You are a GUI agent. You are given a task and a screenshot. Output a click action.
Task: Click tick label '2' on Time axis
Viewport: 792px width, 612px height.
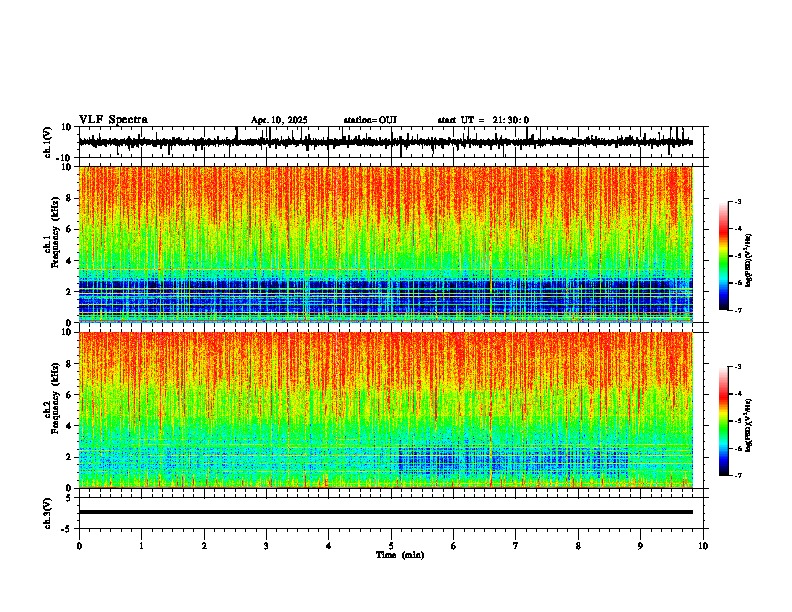pyautogui.click(x=204, y=546)
